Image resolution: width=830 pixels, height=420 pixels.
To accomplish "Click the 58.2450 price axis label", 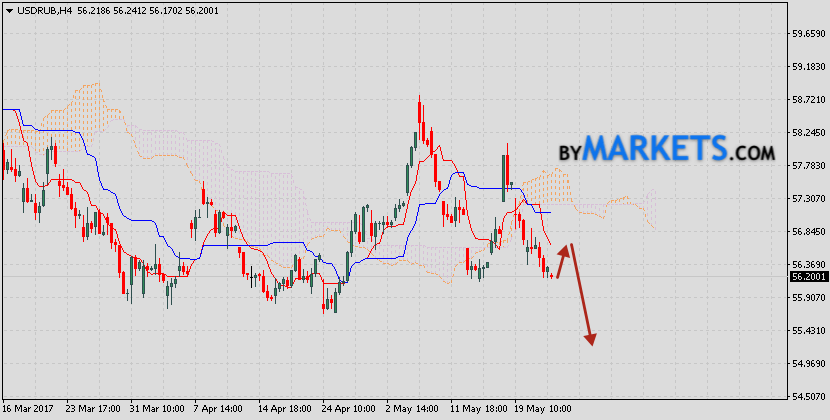I will (807, 132).
